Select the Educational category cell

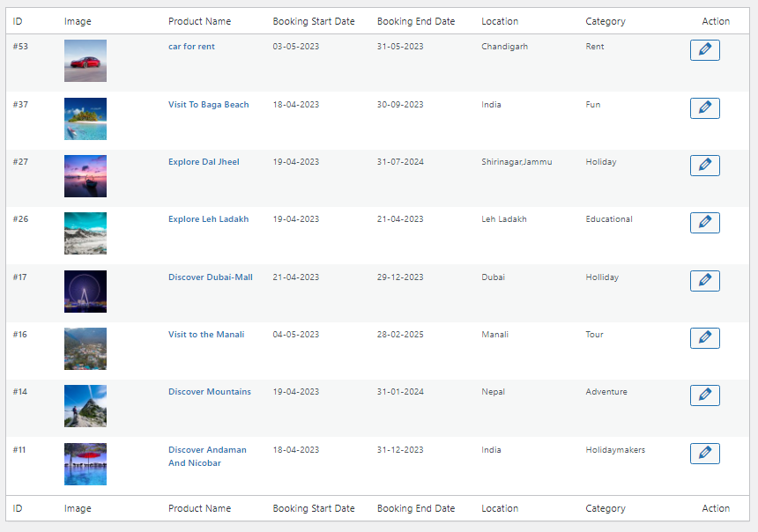[609, 219]
